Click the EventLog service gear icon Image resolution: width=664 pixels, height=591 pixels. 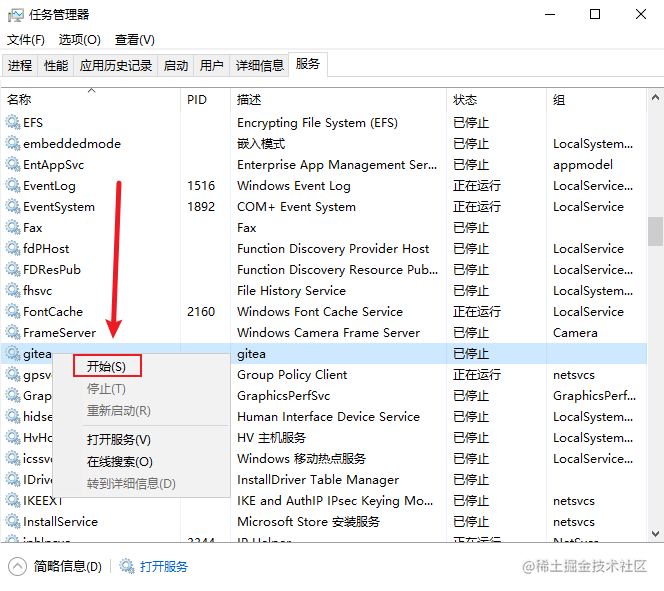(13, 185)
